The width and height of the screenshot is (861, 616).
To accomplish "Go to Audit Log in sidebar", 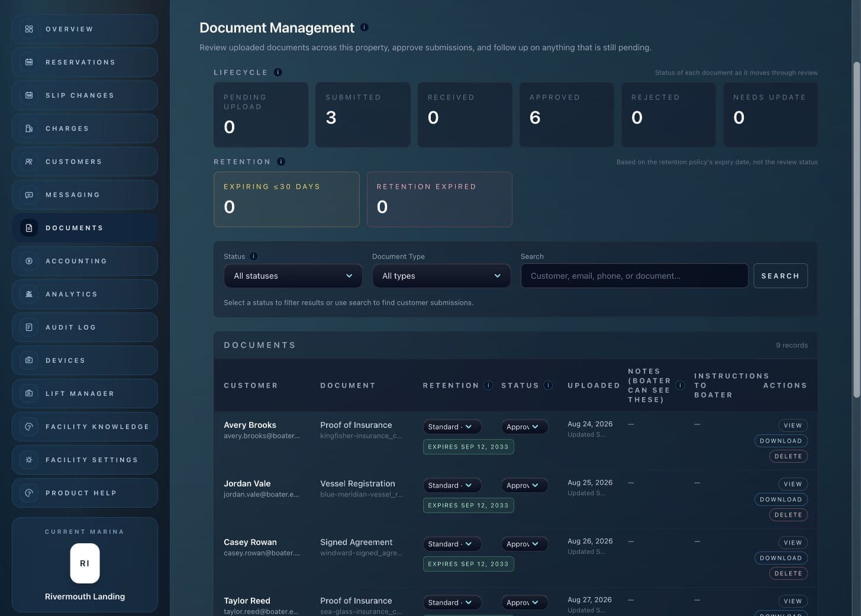I will (85, 327).
